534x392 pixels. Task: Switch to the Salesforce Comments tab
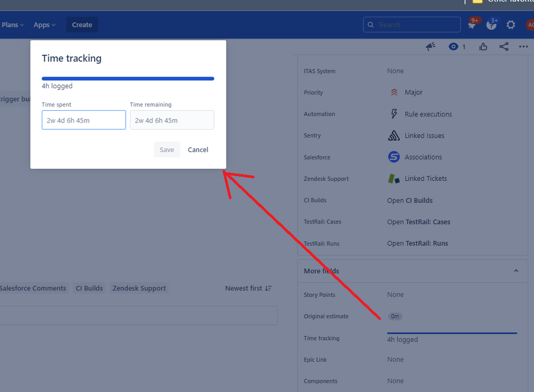pos(33,288)
